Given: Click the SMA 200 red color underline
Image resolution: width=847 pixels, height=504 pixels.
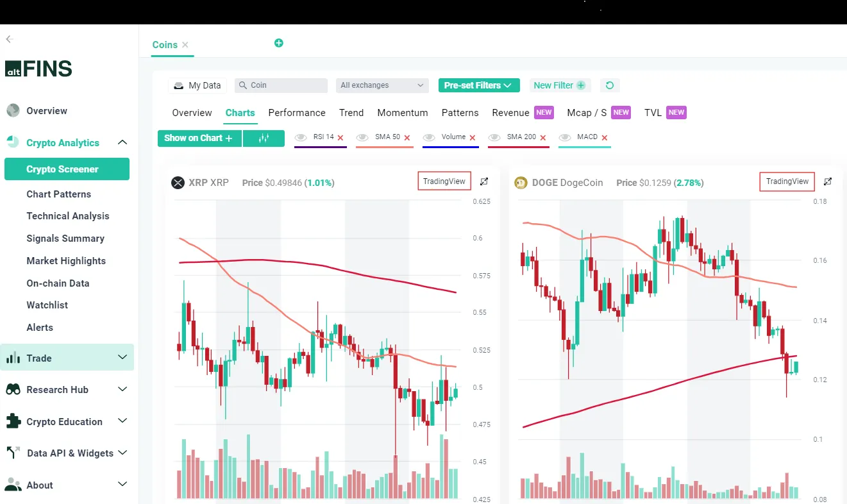Looking at the screenshot, I should click(518, 146).
